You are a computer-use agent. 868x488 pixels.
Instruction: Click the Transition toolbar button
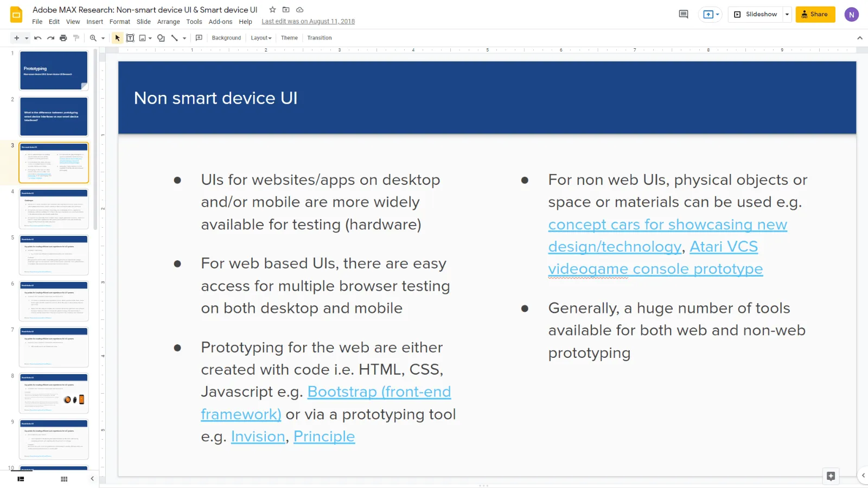(x=320, y=38)
